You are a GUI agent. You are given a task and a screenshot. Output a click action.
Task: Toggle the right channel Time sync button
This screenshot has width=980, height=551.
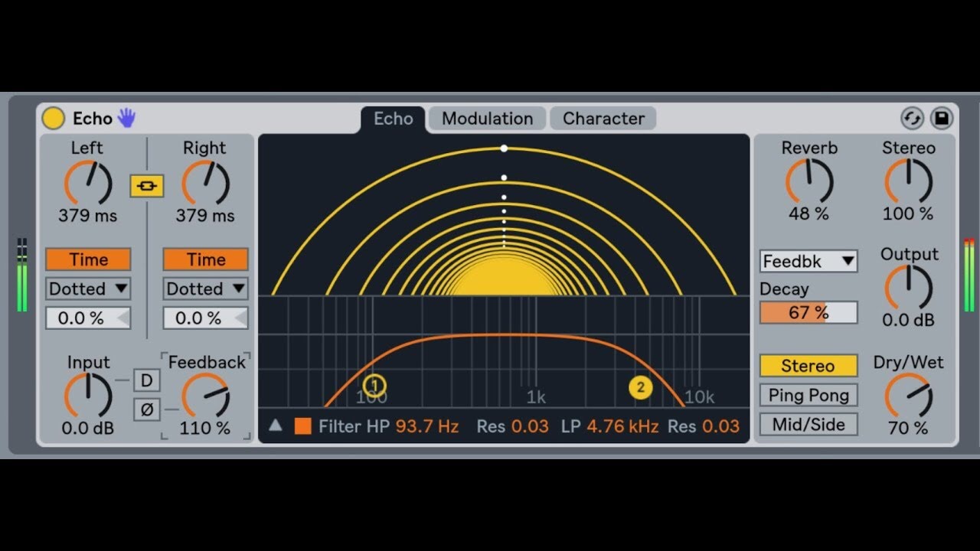click(x=205, y=259)
